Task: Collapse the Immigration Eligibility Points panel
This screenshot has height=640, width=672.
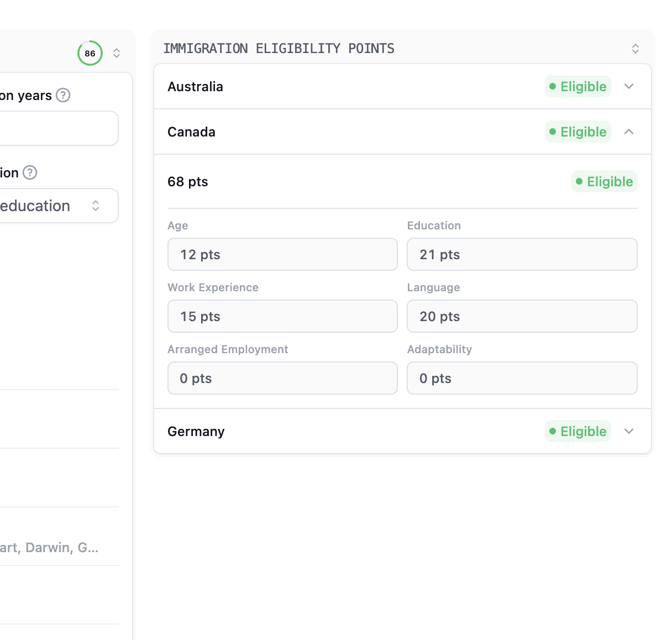Action: [x=636, y=49]
